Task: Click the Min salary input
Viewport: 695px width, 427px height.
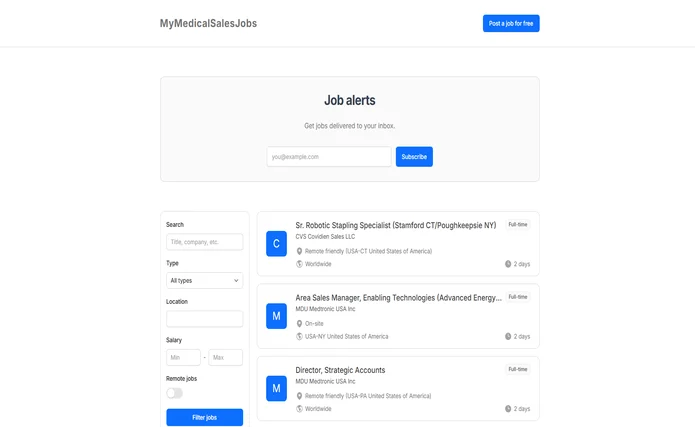Action: (183, 357)
